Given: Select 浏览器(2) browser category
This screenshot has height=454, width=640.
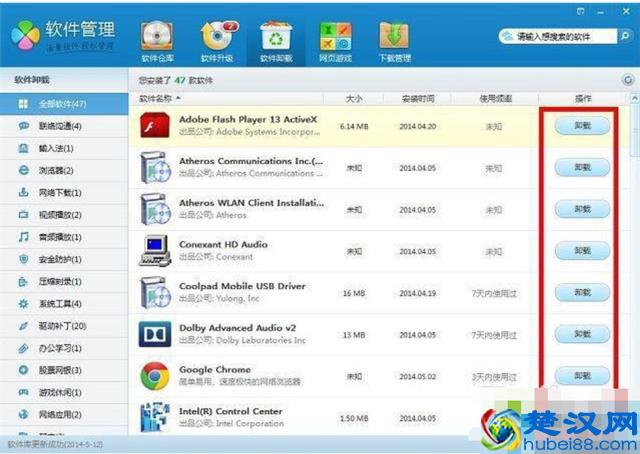Looking at the screenshot, I should (64, 170).
